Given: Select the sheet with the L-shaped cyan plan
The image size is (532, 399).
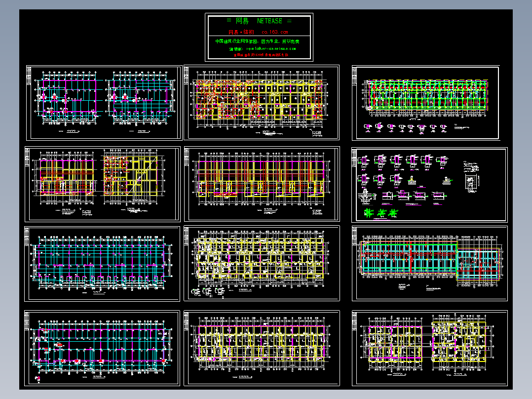Looking at the screenshot, I should tap(430, 264).
